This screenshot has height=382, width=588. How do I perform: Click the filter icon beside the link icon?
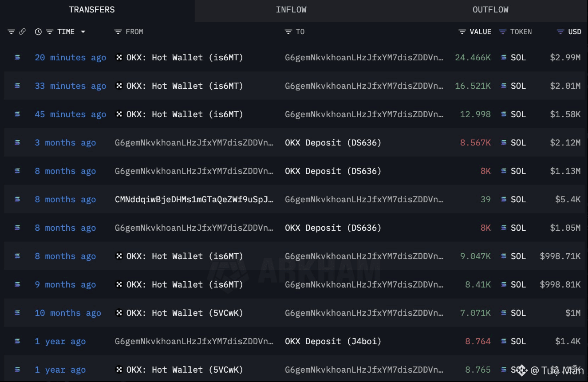click(11, 32)
